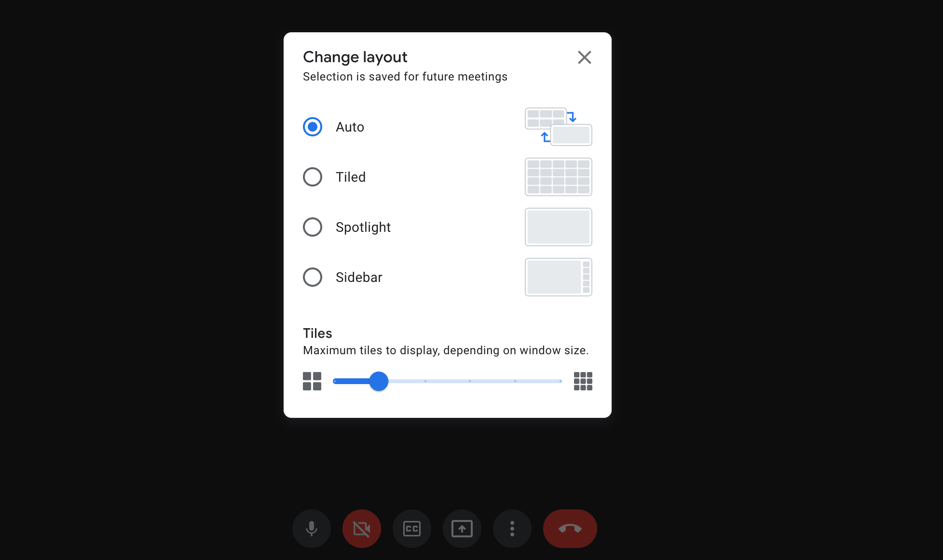This screenshot has height=560, width=943.
Task: Click the Sidebar layout preview thumbnail
Action: coord(559,277)
